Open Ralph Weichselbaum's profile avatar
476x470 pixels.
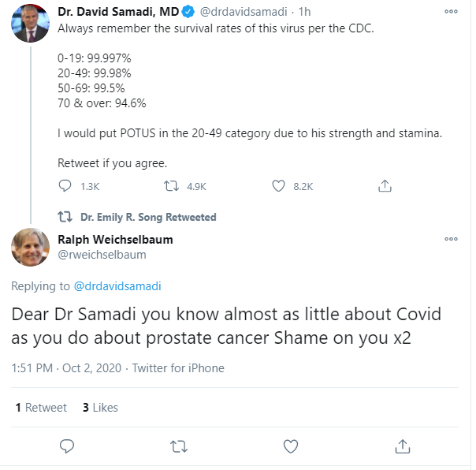(30, 247)
